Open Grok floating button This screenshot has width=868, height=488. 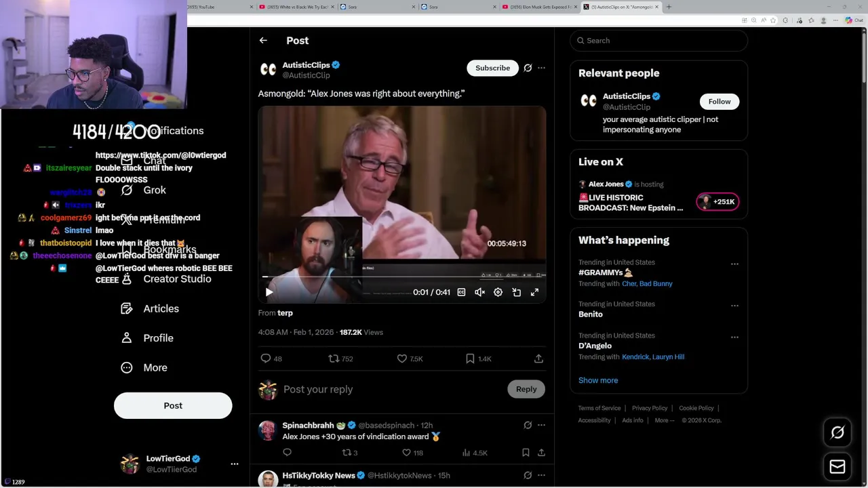837,432
